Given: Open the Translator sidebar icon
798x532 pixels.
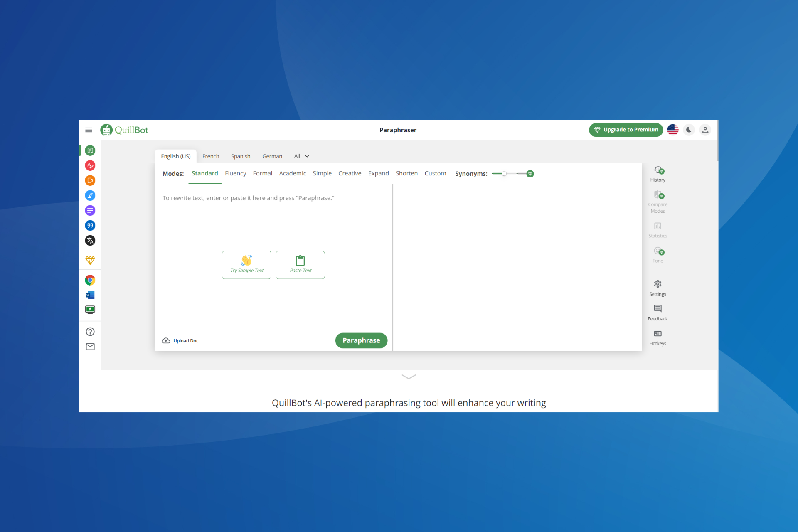Looking at the screenshot, I should point(90,240).
